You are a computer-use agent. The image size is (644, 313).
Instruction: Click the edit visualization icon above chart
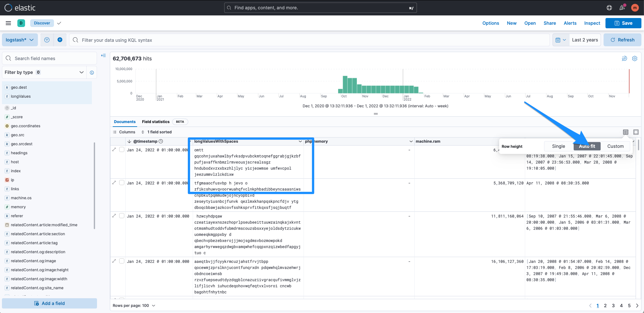pyautogui.click(x=624, y=58)
